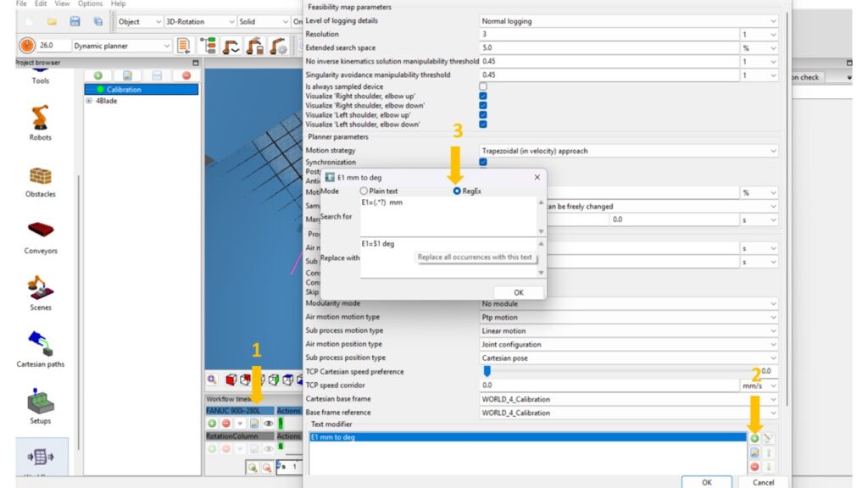Viewport: 868px width, 488px height.
Task: Open the Motion strategy dropdown
Action: pos(627,151)
